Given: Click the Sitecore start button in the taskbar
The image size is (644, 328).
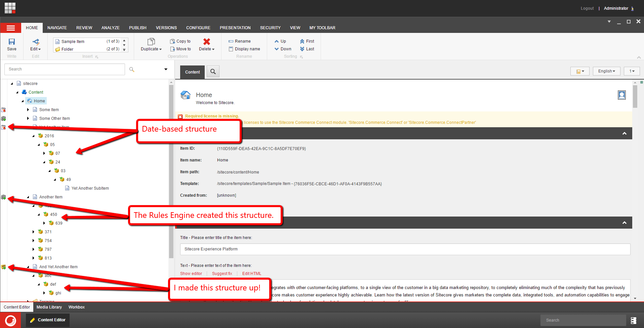Looking at the screenshot, I should (x=10, y=320).
